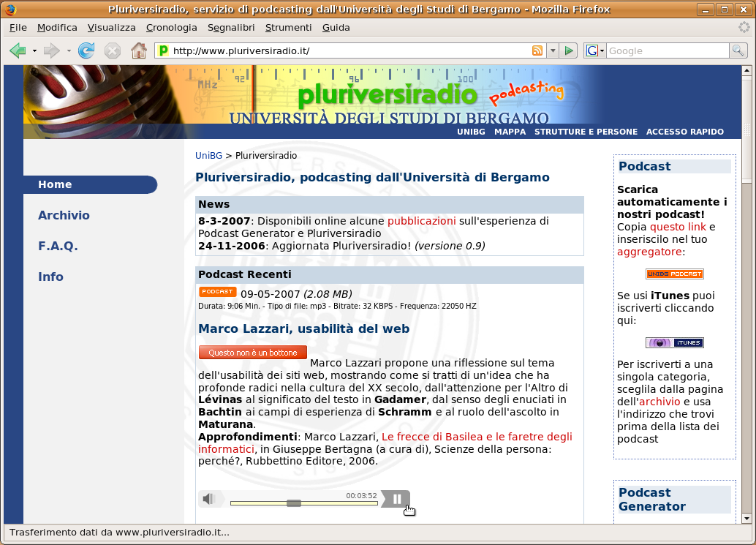Select the Archivio sidebar entry

point(64,215)
